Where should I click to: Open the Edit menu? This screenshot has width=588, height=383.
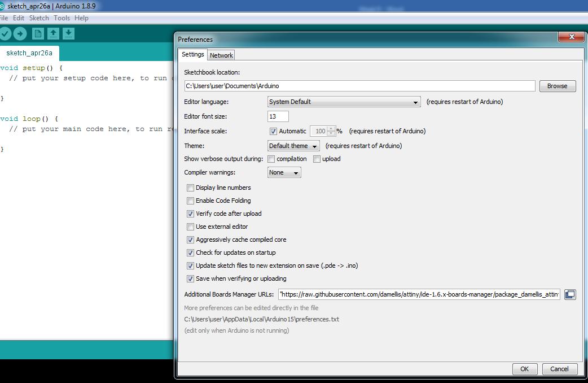(x=19, y=18)
